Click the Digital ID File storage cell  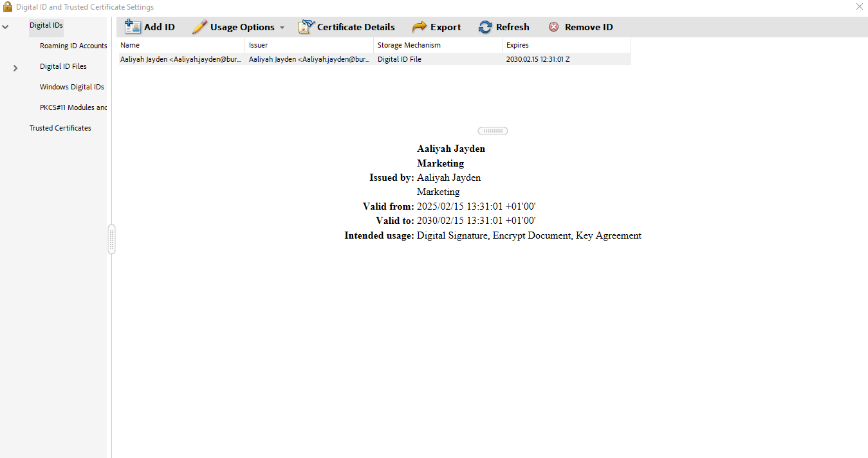click(438, 59)
